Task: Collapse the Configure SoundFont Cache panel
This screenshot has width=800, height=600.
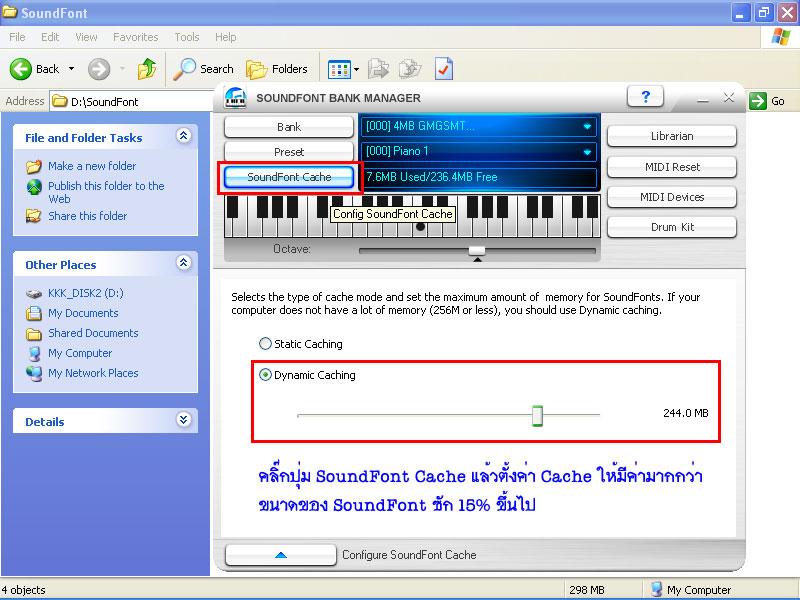Action: coord(281,555)
